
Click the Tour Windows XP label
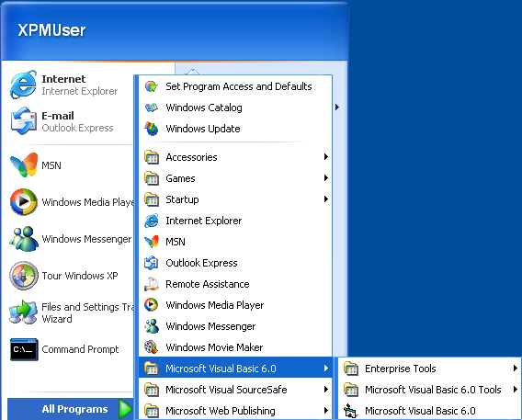click(x=80, y=276)
